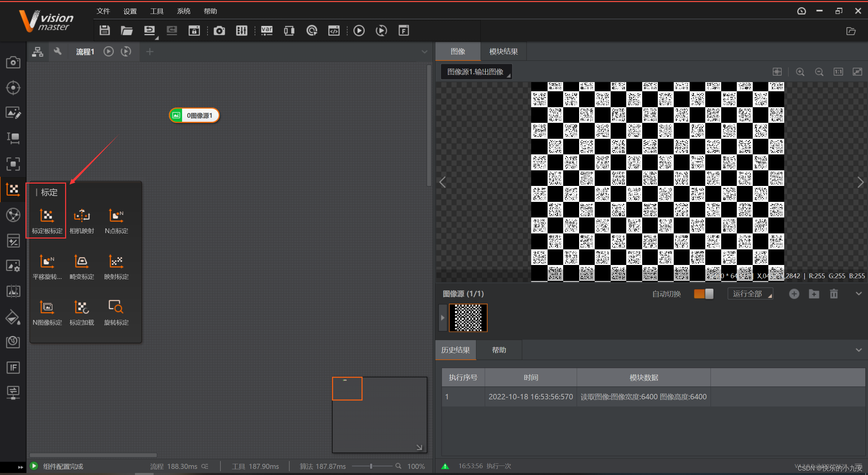Select the 旋转标定 tool
Screen dimensions: 868x475
[116, 312]
